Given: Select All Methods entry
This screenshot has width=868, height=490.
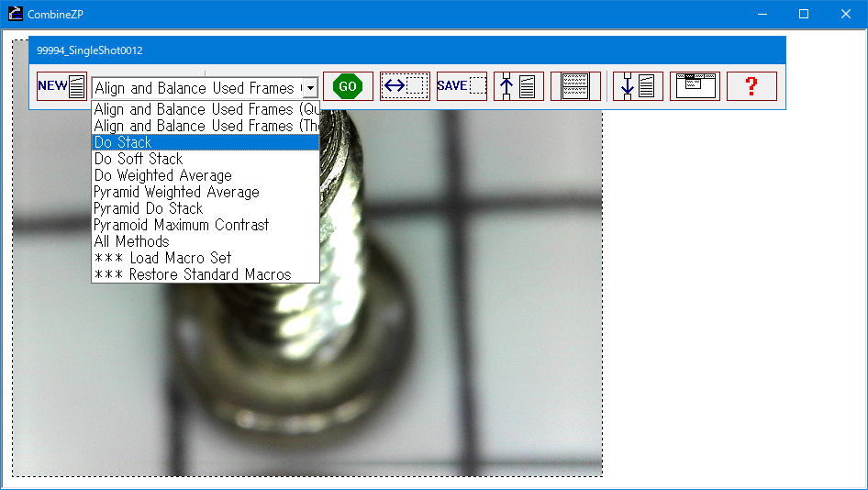Looking at the screenshot, I should point(206,241).
